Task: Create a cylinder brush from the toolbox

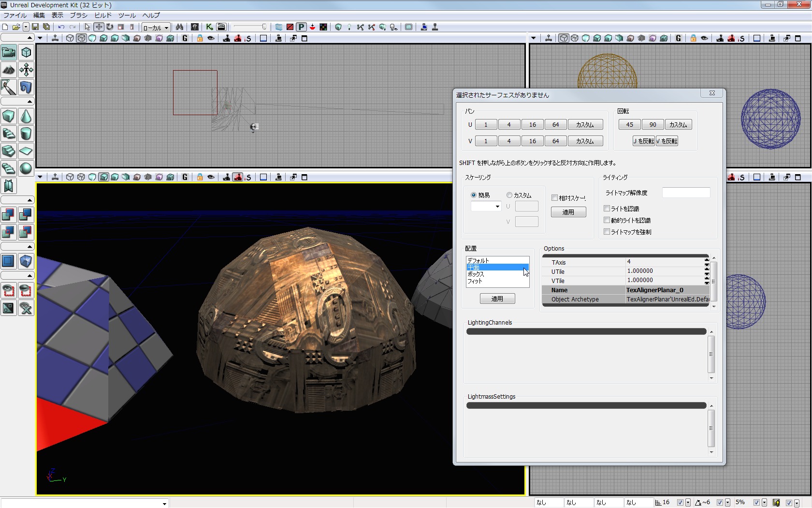Action: point(26,134)
